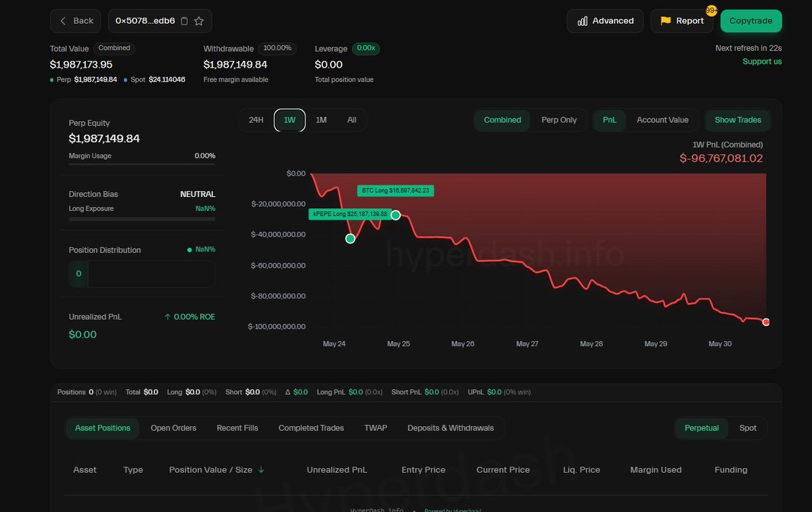Open the Recent Fills tab

(x=237, y=428)
